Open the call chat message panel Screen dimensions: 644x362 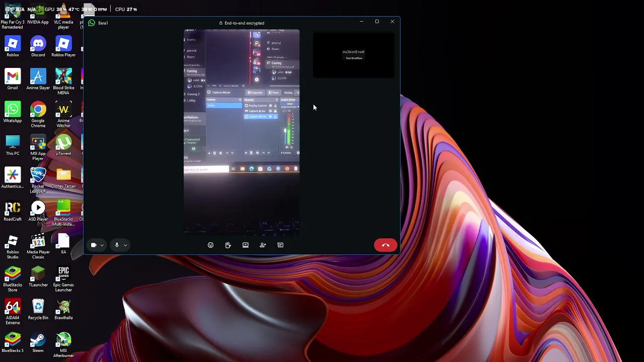coord(280,245)
